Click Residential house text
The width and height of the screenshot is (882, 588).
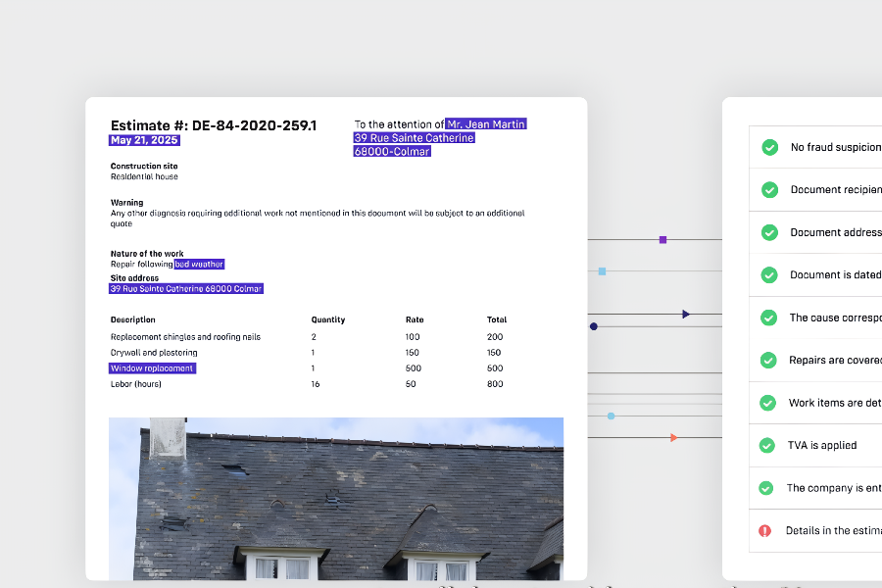pyautogui.click(x=144, y=176)
